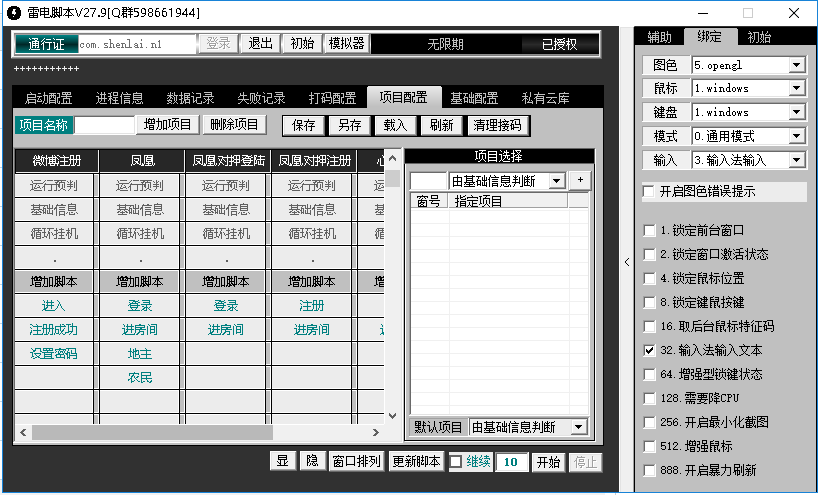
Task: Toggle the 继续 checkbox
Action: pyautogui.click(x=455, y=462)
